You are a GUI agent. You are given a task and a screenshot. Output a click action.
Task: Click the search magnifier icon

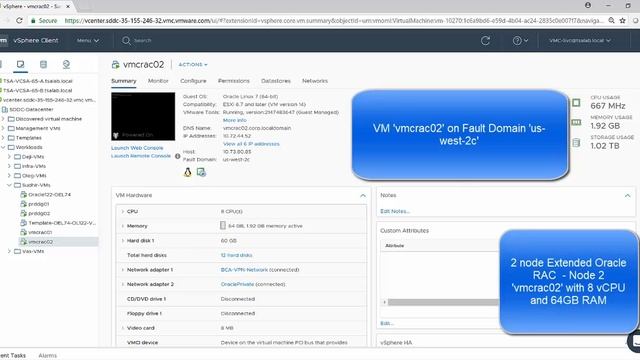pos(126,40)
